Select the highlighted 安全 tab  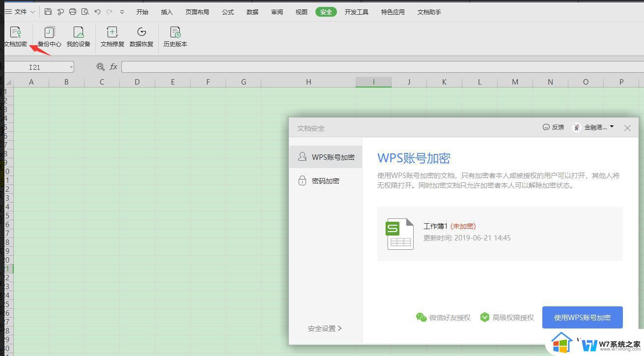coord(326,12)
